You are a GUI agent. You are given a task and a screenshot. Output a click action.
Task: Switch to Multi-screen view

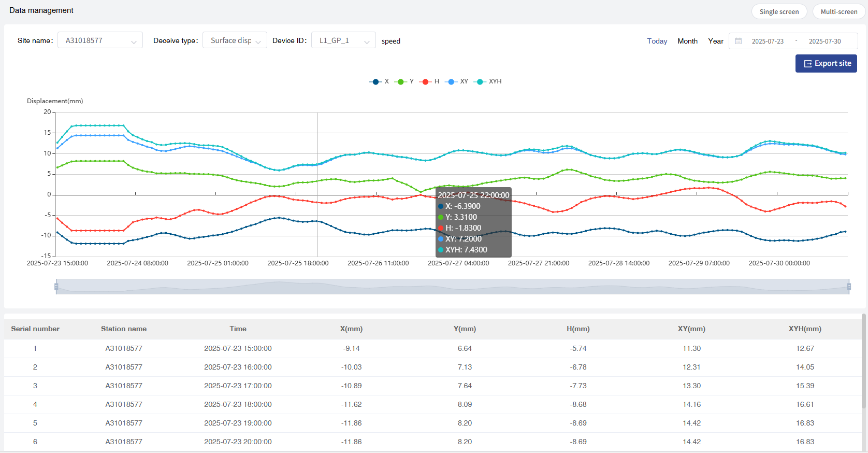point(838,11)
